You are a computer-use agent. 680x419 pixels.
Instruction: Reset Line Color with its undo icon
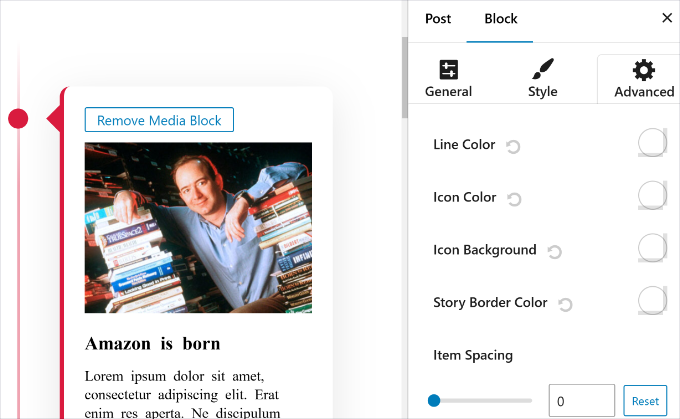tap(513, 147)
